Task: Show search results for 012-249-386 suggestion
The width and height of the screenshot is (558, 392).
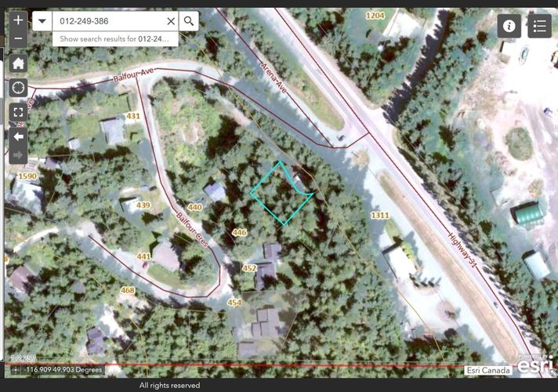Action: coord(114,38)
